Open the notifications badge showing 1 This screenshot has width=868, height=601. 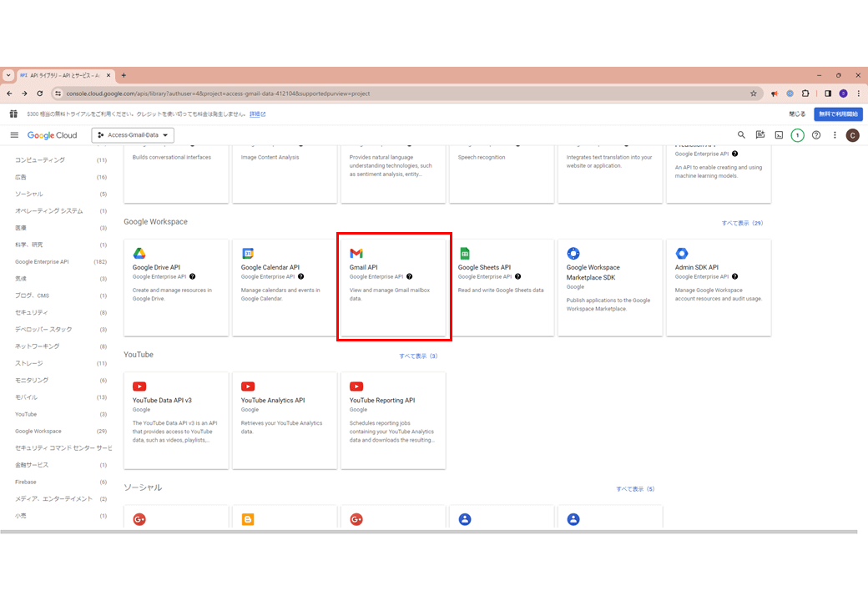[x=797, y=135]
